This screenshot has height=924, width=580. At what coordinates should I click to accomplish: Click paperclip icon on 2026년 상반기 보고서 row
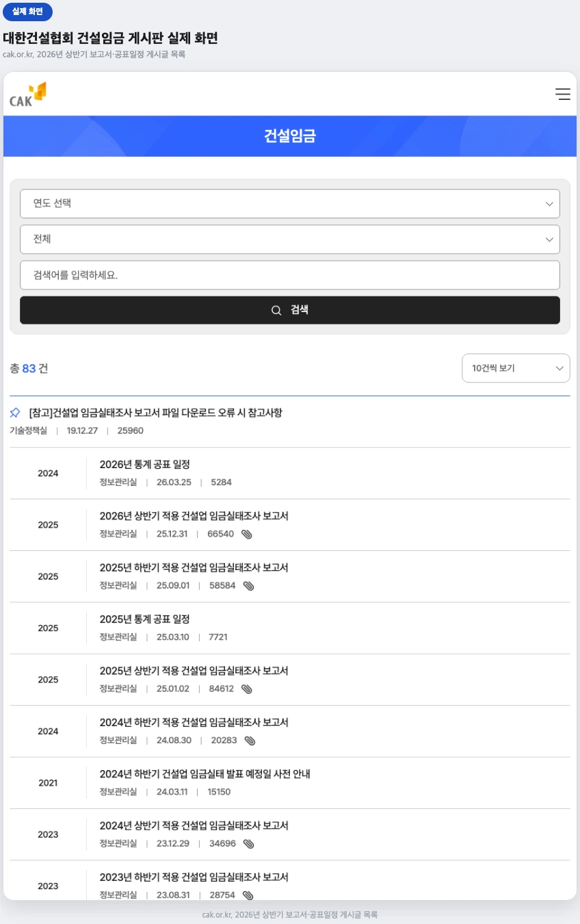click(247, 535)
